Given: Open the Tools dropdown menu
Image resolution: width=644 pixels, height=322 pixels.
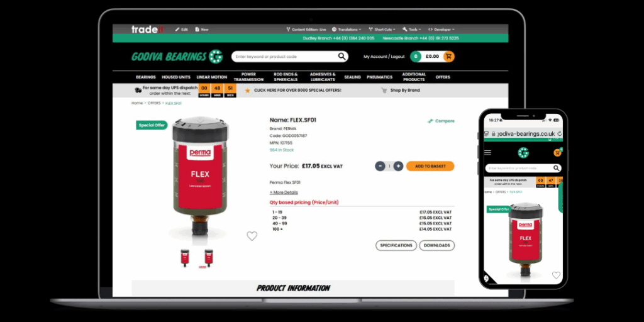Looking at the screenshot, I should 411,30.
